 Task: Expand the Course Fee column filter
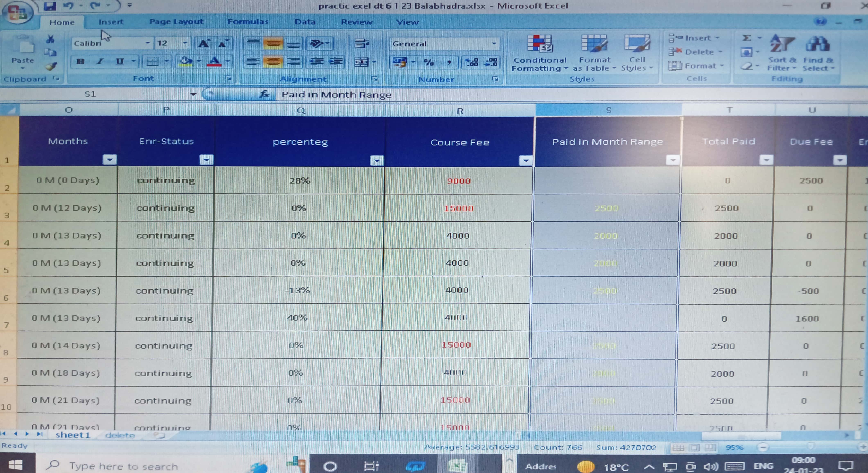(525, 161)
